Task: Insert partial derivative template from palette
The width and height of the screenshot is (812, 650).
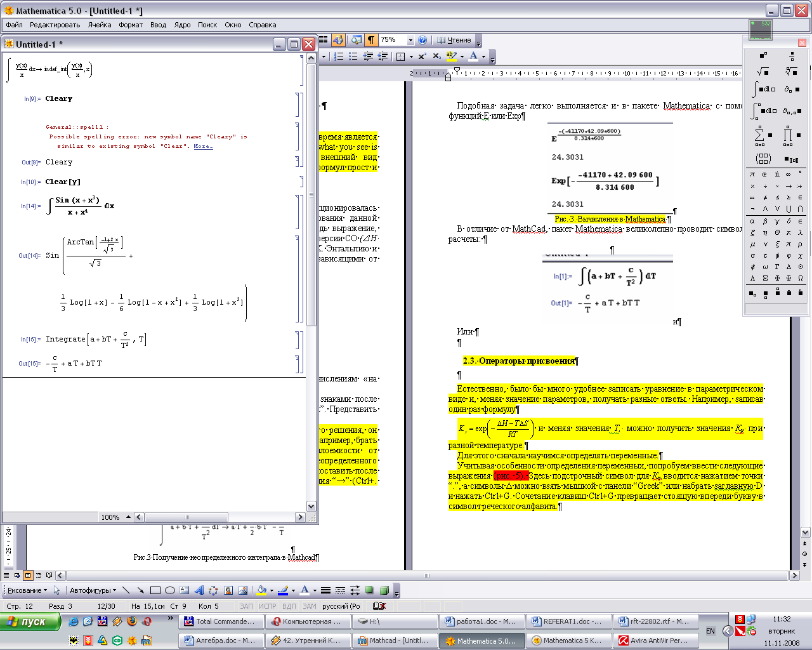Action: click(x=791, y=90)
